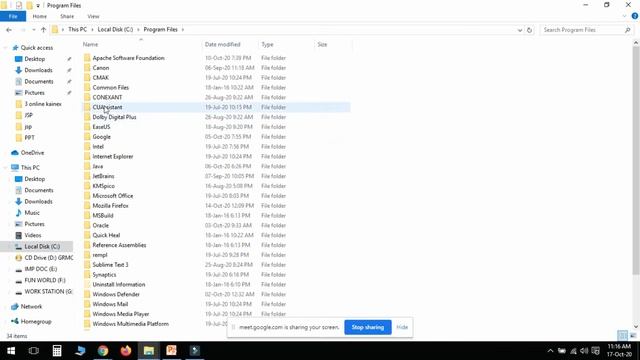
Task: Hide the screen sharing notification
Action: (402, 327)
